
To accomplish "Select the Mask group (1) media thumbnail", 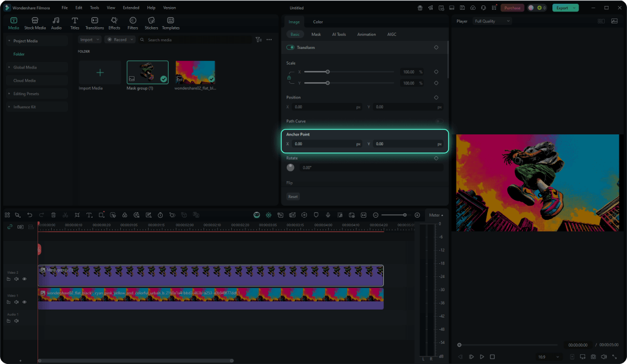I will click(x=147, y=72).
